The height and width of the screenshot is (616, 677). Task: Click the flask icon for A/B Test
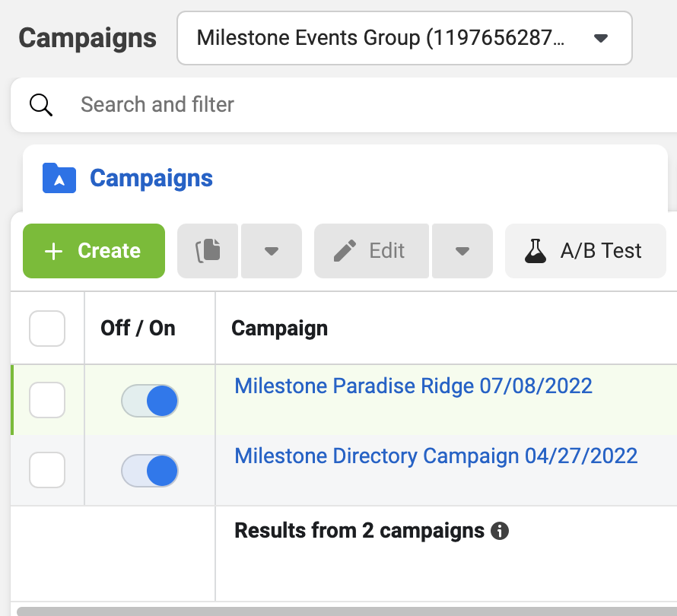point(536,251)
